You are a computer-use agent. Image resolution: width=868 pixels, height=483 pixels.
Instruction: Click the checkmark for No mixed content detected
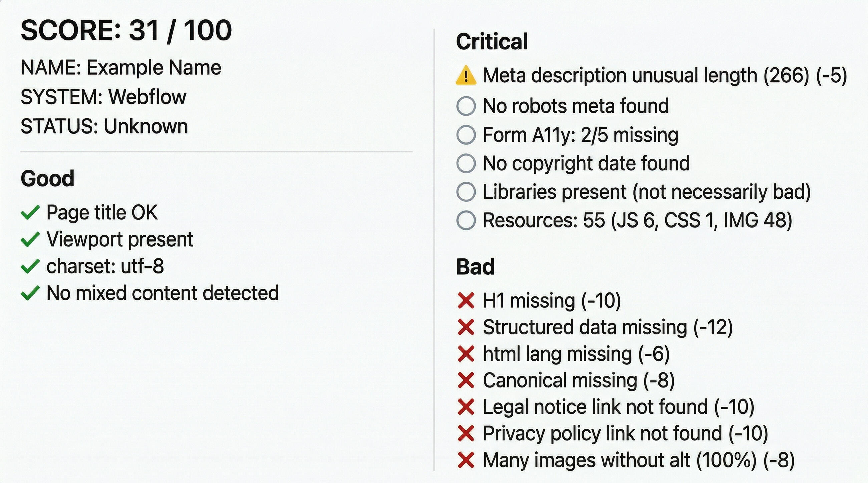coord(30,293)
